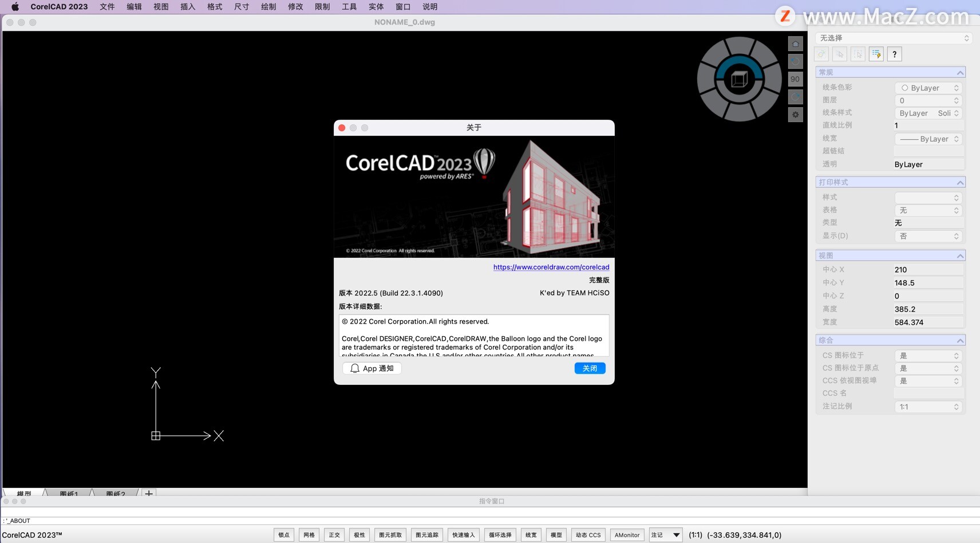Open the 绘制 menu

pyautogui.click(x=268, y=7)
